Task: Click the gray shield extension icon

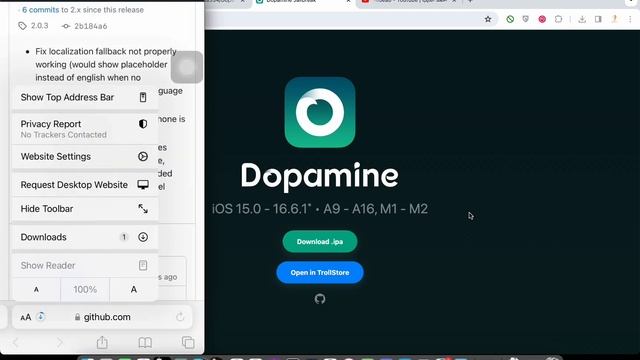Action: click(526, 19)
